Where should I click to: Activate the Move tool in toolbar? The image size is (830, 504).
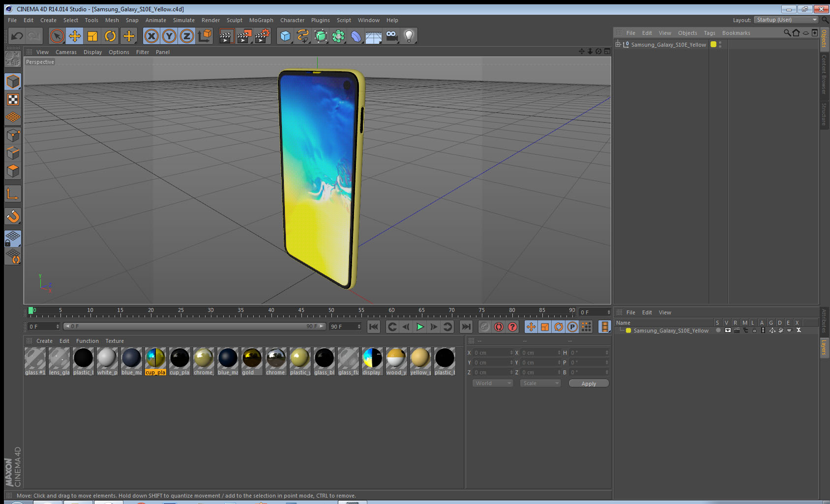75,36
